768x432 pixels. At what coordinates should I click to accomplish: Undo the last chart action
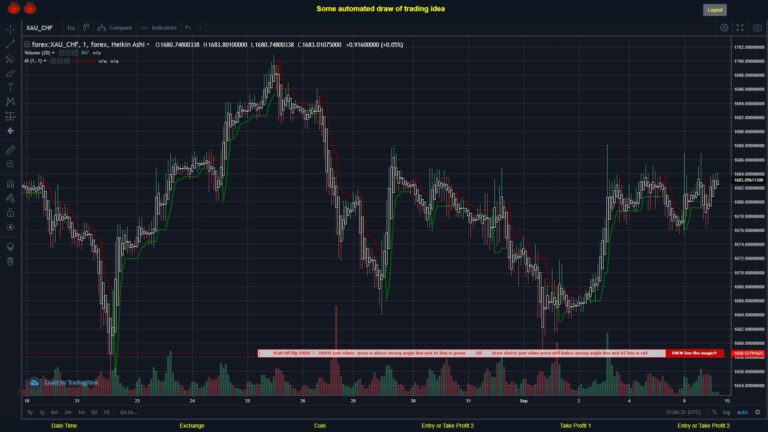188,27
